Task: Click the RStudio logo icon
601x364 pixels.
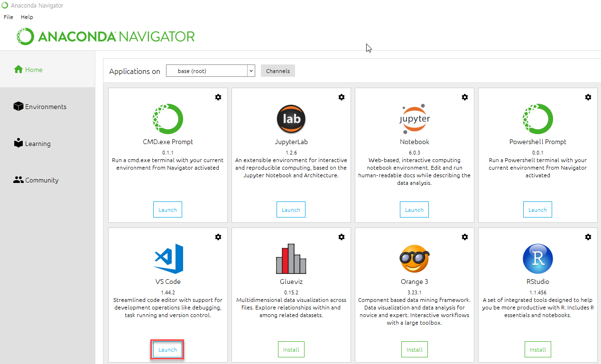Action: tap(538, 259)
